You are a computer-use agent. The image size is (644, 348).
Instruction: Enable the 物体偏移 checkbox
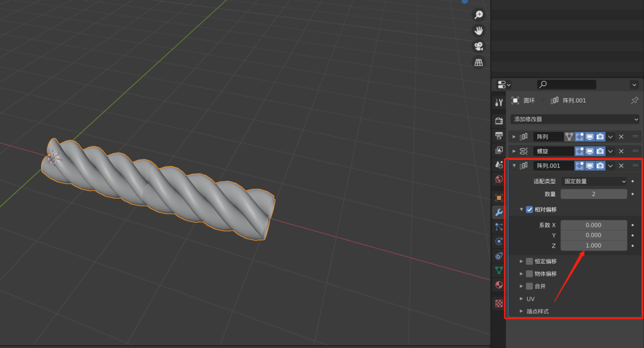530,273
